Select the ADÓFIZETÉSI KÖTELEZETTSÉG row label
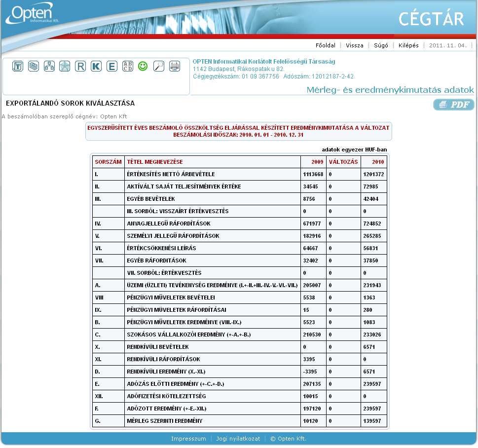 click(x=166, y=396)
